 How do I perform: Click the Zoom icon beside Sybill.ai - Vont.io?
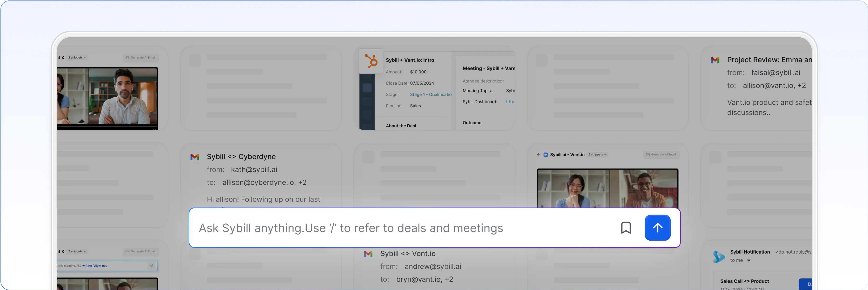click(545, 155)
